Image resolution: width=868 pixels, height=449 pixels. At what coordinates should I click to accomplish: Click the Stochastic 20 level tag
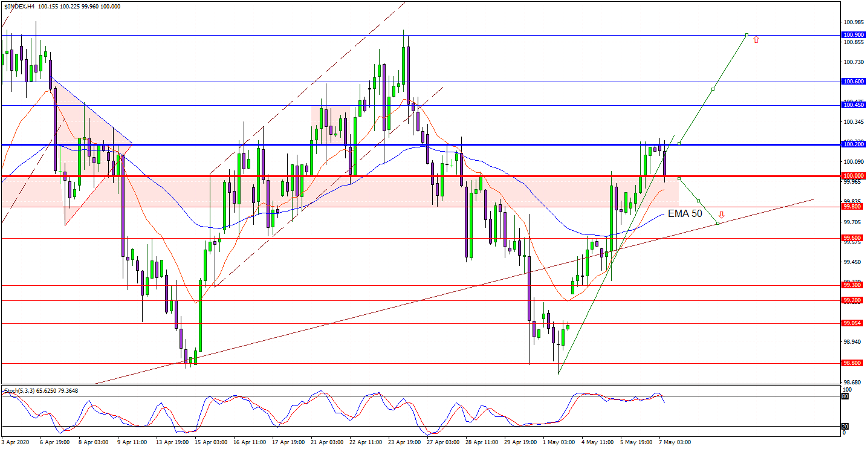pyautogui.click(x=845, y=427)
